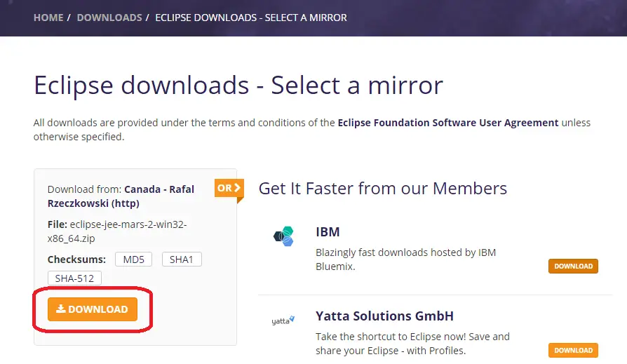Image resolution: width=627 pixels, height=364 pixels.
Task: Click the orange OR arrow badge
Action: point(229,189)
